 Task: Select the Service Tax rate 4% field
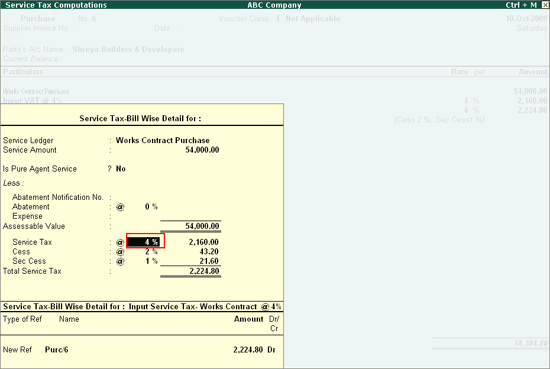coord(143,242)
